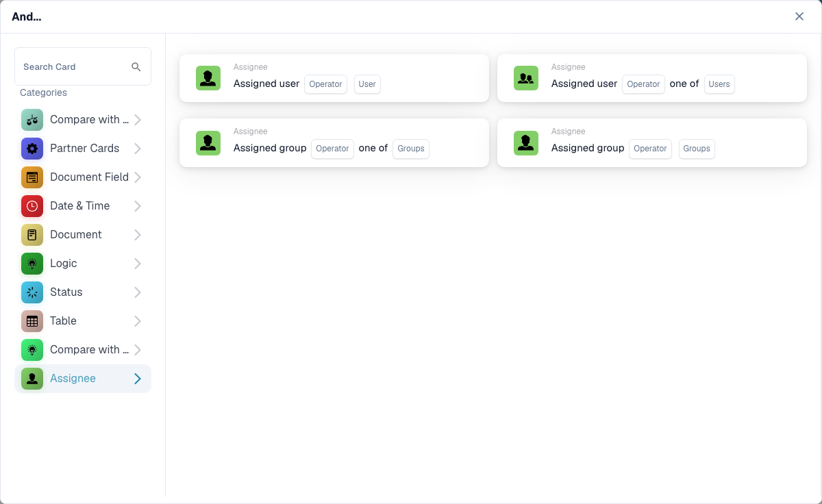This screenshot has width=822, height=504.
Task: Click the Table grid icon
Action: pos(32,321)
